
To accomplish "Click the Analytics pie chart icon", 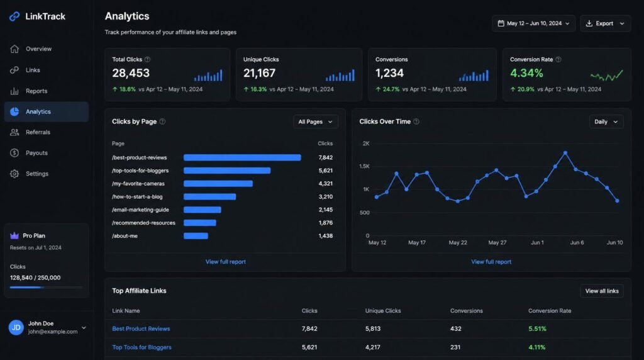I will point(14,112).
